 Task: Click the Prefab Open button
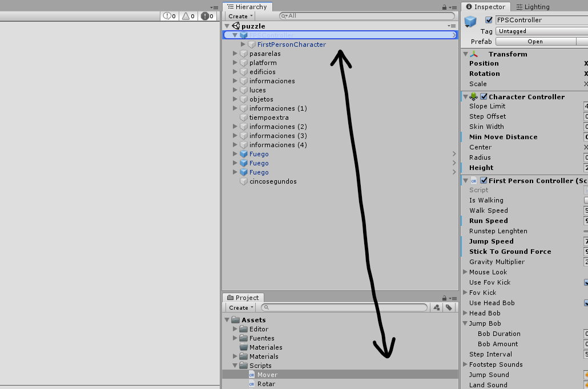point(535,42)
